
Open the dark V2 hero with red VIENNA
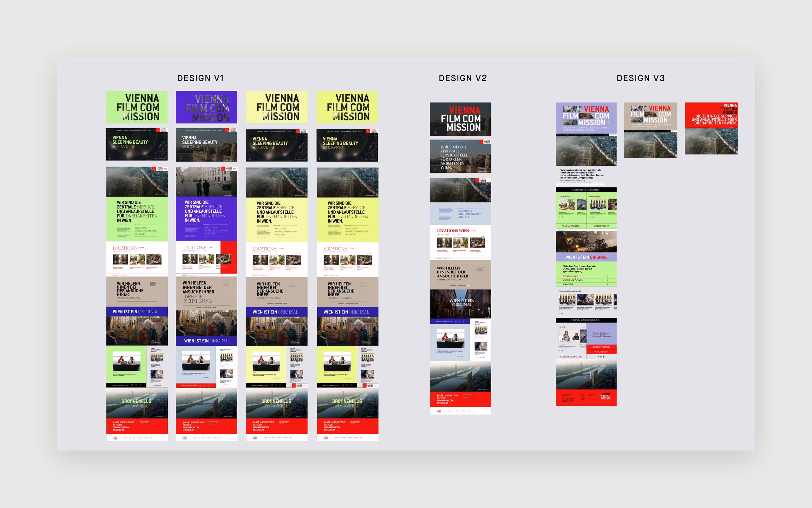coord(460,119)
